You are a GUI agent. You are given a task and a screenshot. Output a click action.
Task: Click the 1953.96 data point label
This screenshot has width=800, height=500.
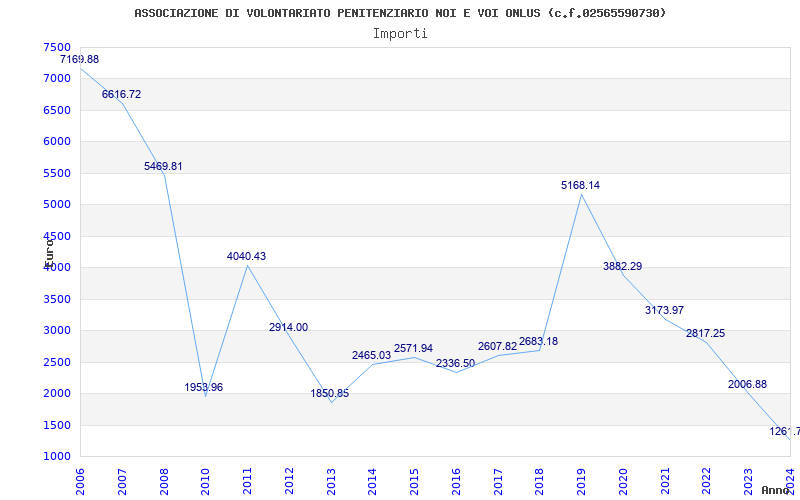pos(204,387)
